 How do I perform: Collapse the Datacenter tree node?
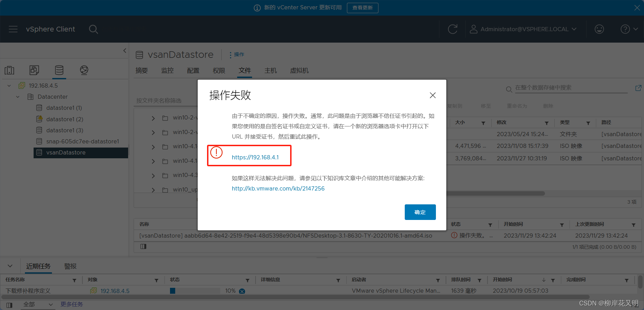click(18, 97)
